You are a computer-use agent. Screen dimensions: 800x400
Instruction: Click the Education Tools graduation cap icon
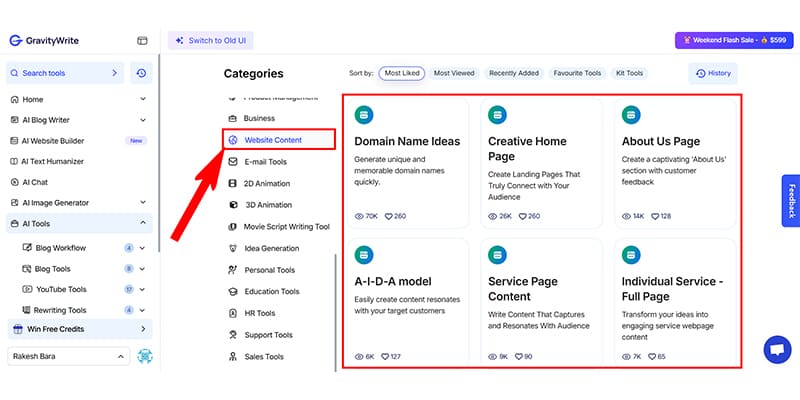pyautogui.click(x=233, y=292)
